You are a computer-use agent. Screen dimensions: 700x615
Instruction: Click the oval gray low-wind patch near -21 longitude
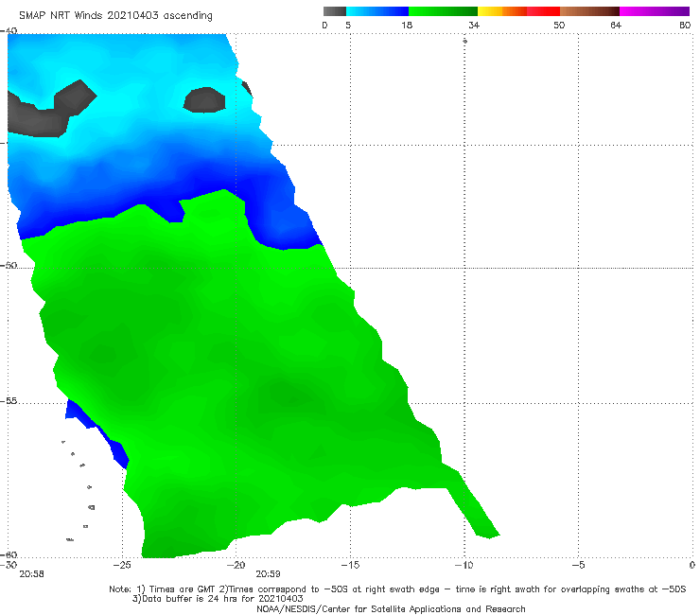coord(204,100)
